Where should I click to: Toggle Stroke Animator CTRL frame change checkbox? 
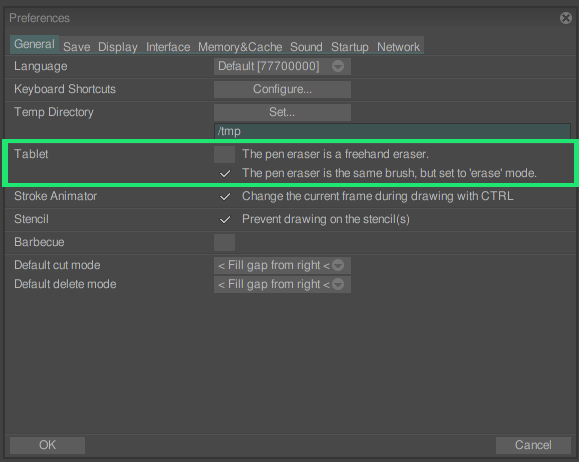(x=224, y=196)
